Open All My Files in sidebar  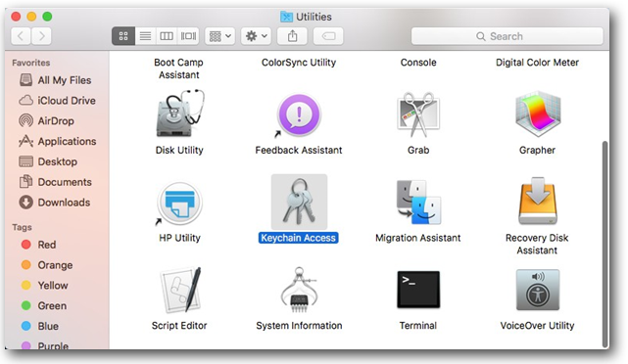point(56,80)
